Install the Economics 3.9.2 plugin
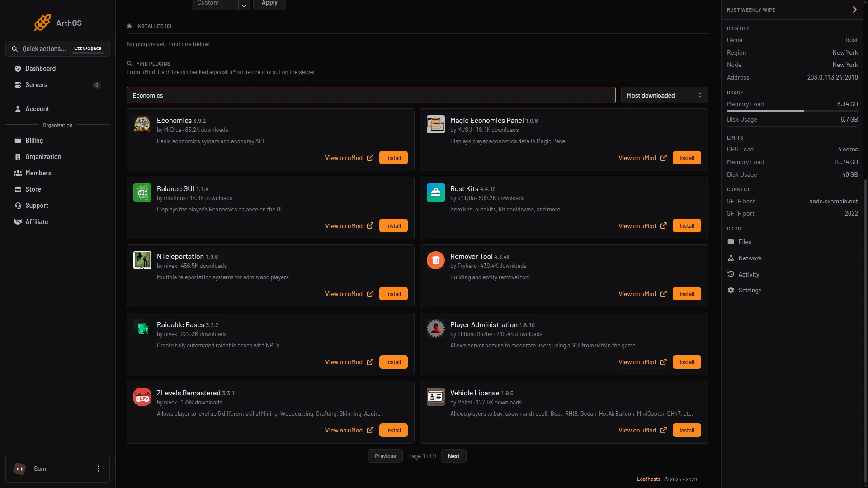 click(393, 158)
